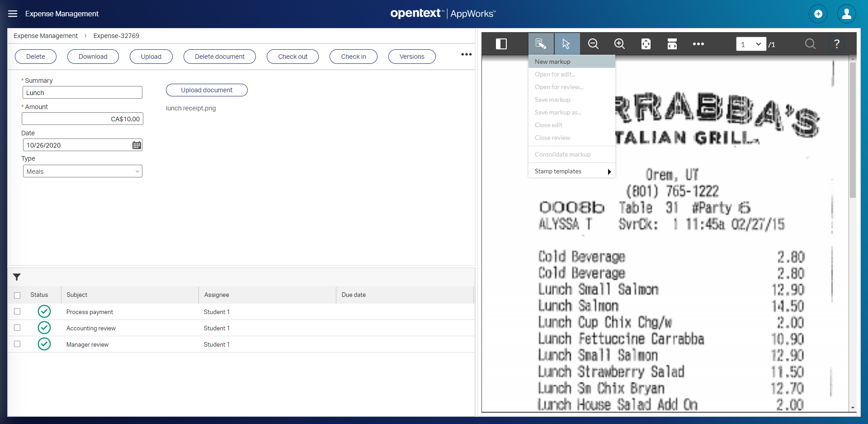Screen dimensions: 868x424
Task: Sort by the Status column header
Action: pos(39,295)
